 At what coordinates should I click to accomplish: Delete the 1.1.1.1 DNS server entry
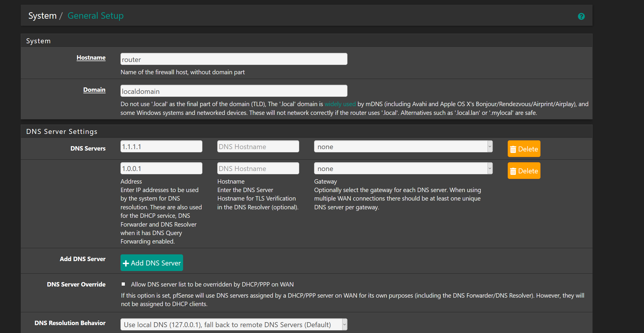524,149
